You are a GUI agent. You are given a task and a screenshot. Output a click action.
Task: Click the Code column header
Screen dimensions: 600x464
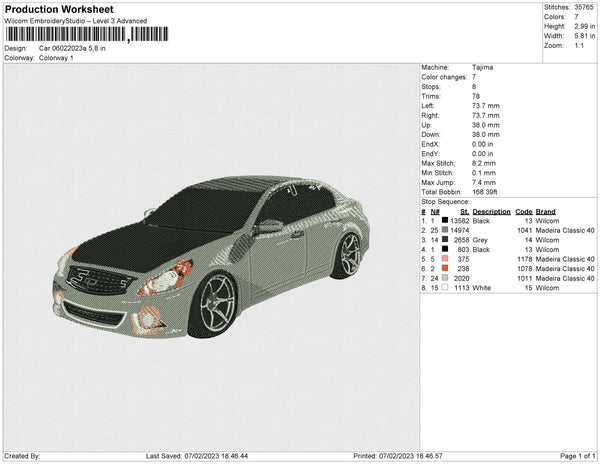click(523, 212)
